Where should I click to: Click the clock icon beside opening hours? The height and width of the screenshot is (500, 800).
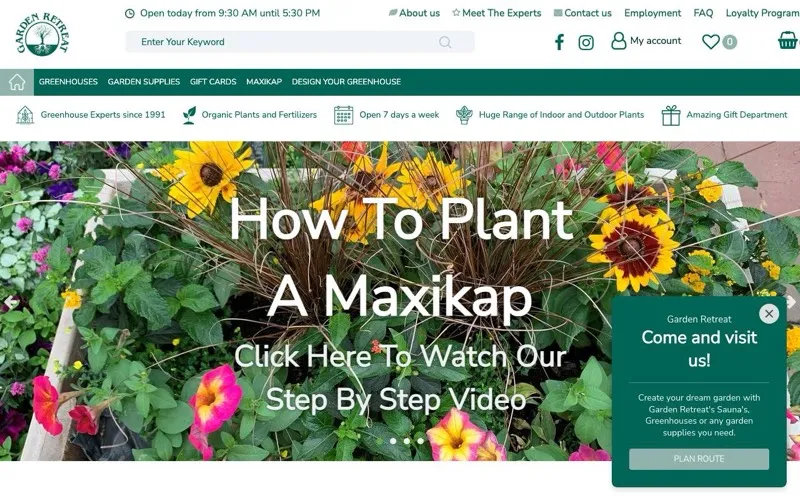tap(130, 13)
